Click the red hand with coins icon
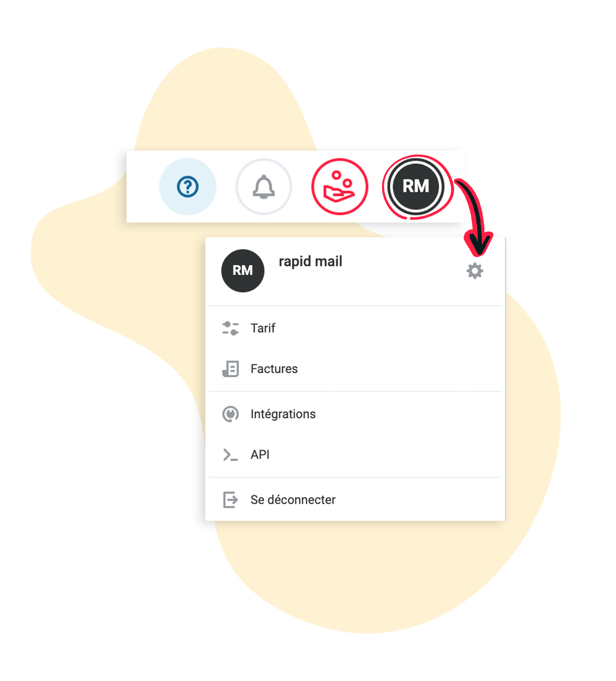 [339, 187]
